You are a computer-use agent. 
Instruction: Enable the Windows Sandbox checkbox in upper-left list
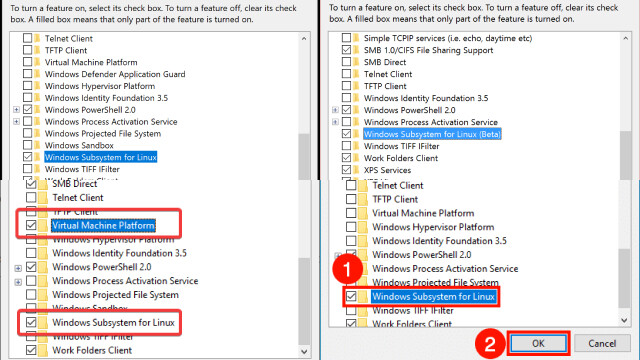[27, 145]
